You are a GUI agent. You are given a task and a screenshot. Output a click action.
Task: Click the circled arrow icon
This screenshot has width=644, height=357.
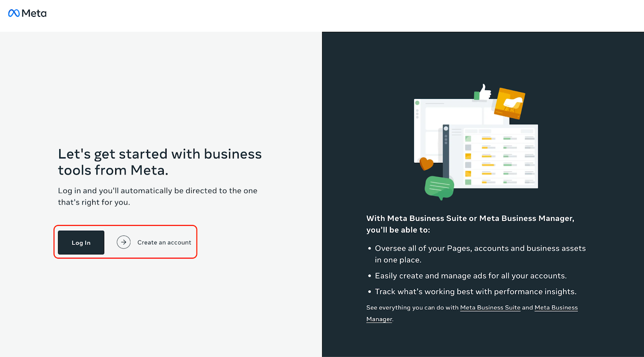pos(124,242)
